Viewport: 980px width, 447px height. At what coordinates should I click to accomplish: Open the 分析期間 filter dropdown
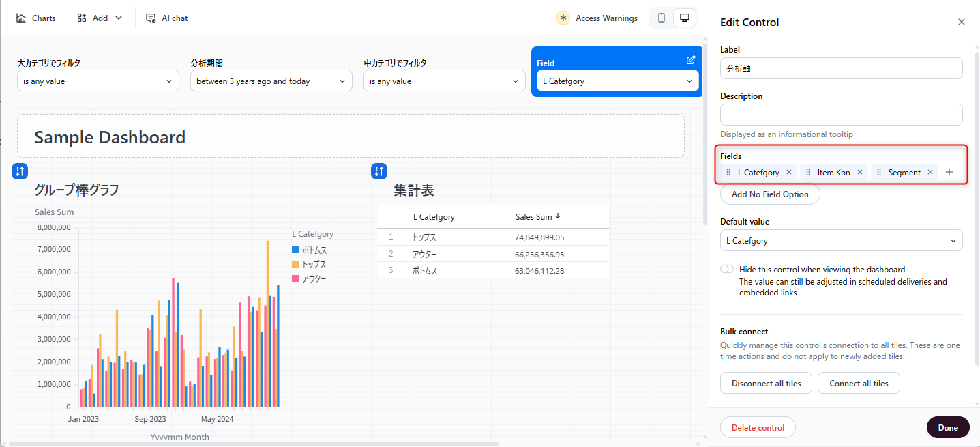271,81
